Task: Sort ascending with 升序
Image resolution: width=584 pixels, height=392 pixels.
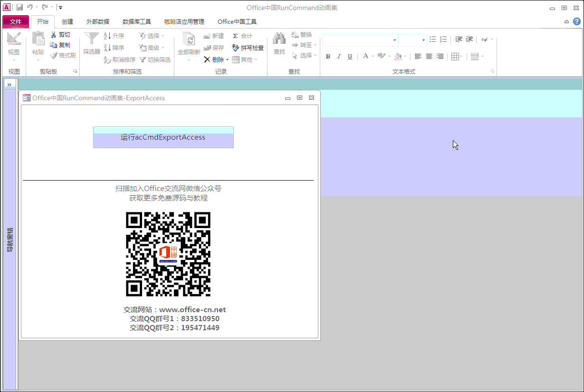Action: click(114, 36)
